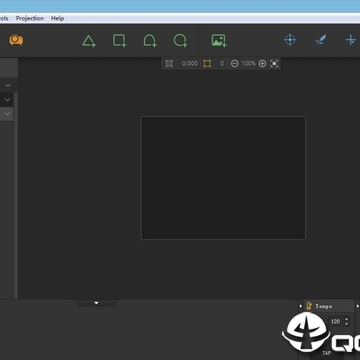Expand the topmost left panel chevron
The image size is (360, 360).
click(8, 85)
